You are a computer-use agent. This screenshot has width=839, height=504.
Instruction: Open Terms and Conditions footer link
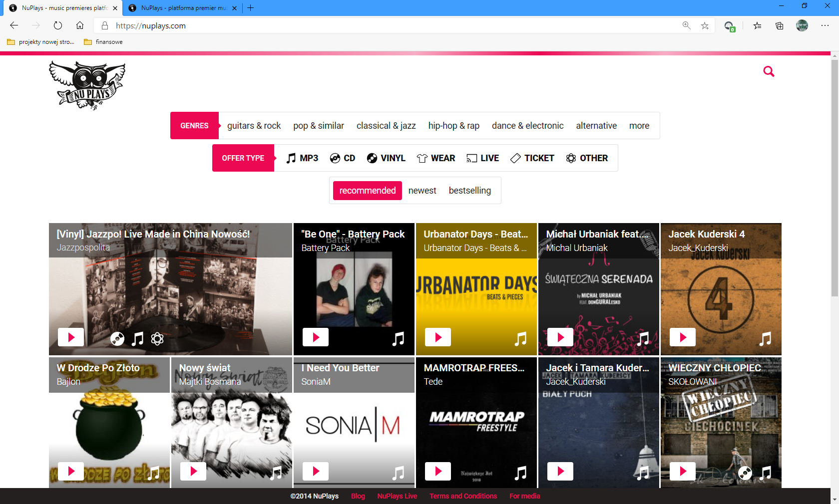coord(463,496)
